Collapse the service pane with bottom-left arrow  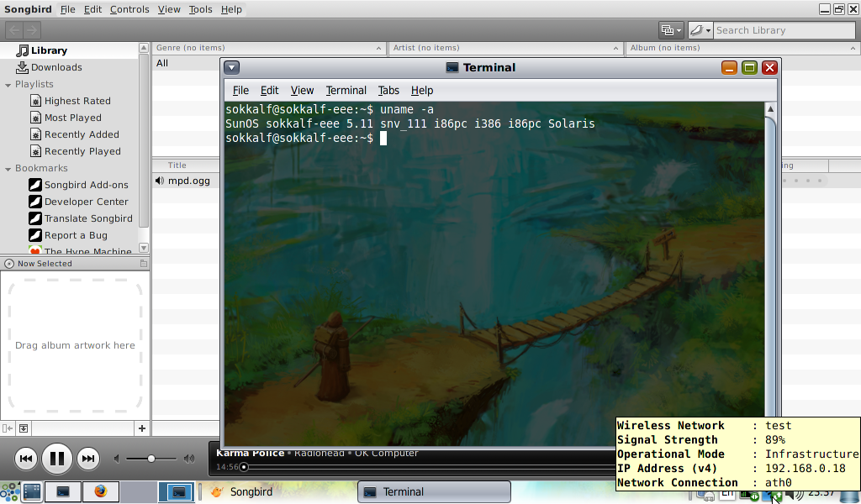(x=7, y=428)
